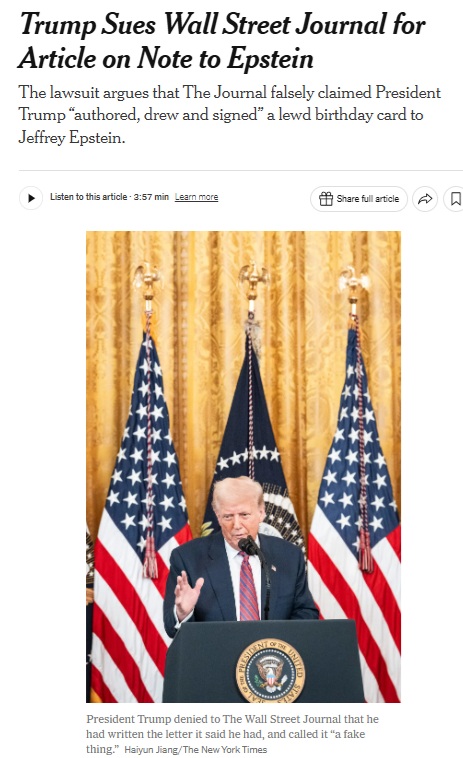Viewport: 463px width, 758px height.
Task: Open the Learn more link
Action: pyautogui.click(x=196, y=197)
